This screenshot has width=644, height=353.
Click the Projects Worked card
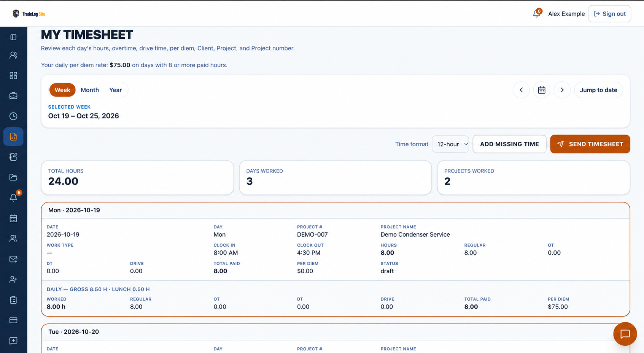(534, 177)
